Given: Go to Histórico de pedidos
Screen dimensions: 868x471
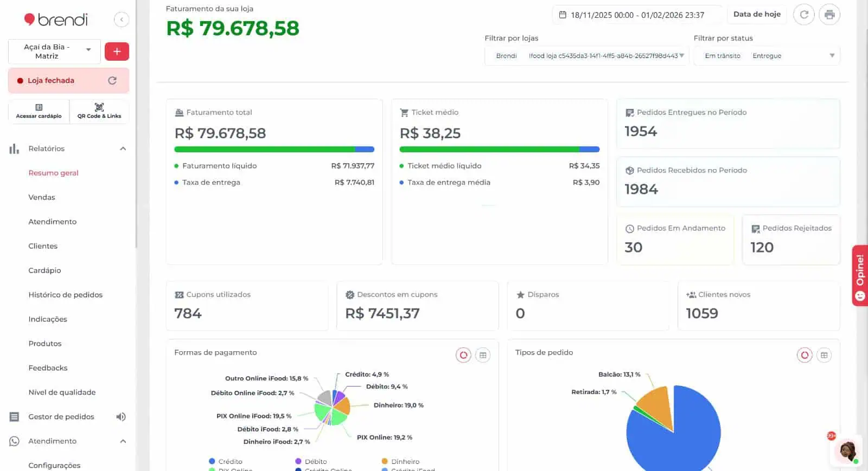Looking at the screenshot, I should point(65,295).
